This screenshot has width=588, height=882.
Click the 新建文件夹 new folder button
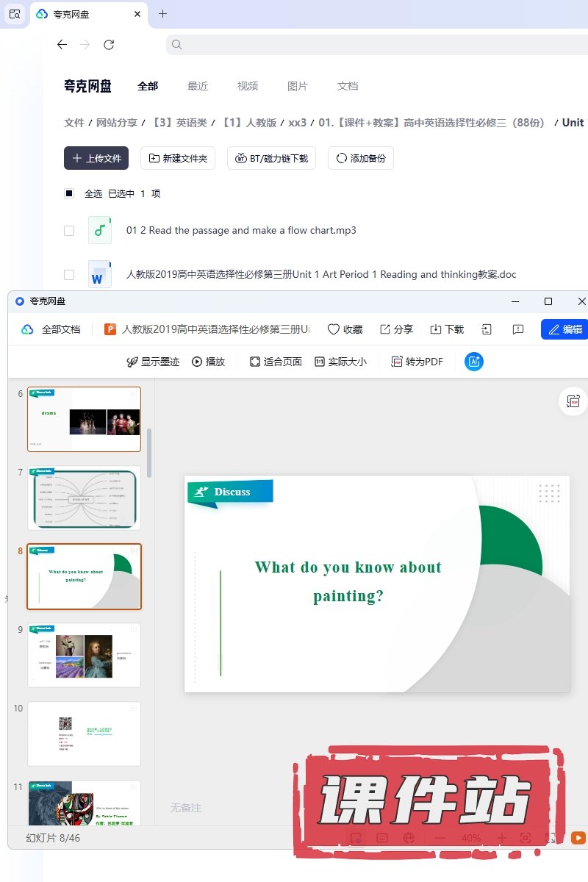[x=178, y=158]
